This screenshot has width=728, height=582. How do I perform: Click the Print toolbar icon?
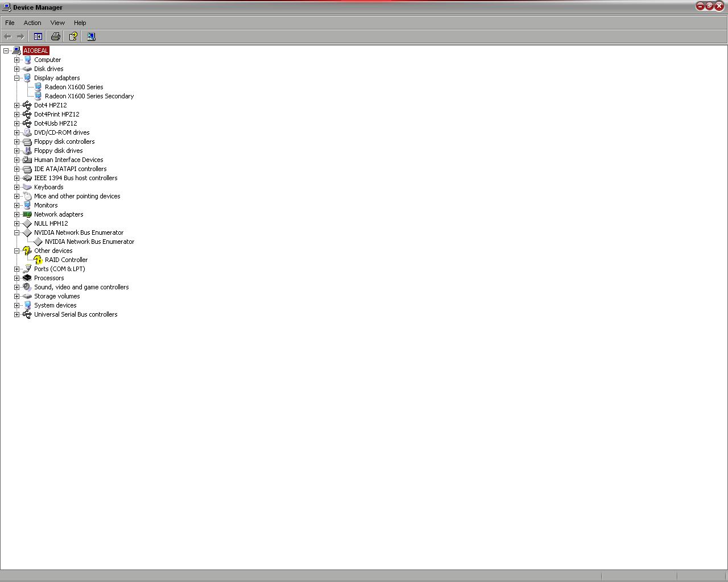click(55, 36)
